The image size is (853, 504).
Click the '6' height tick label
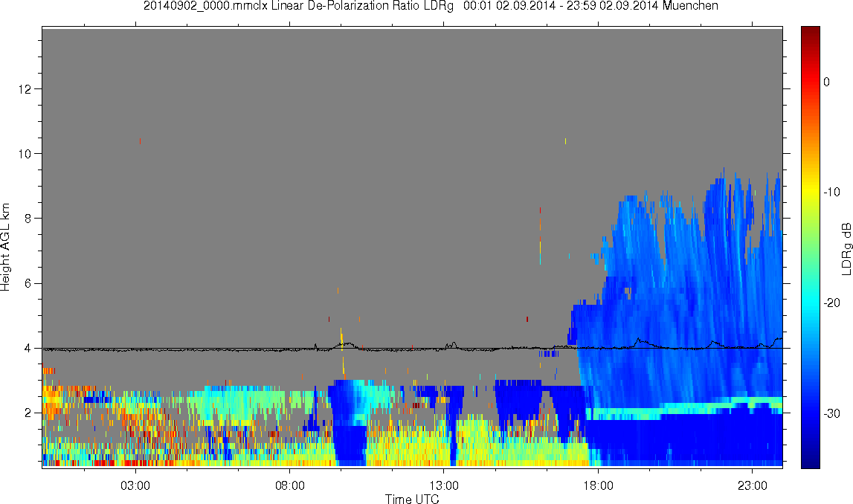28,283
